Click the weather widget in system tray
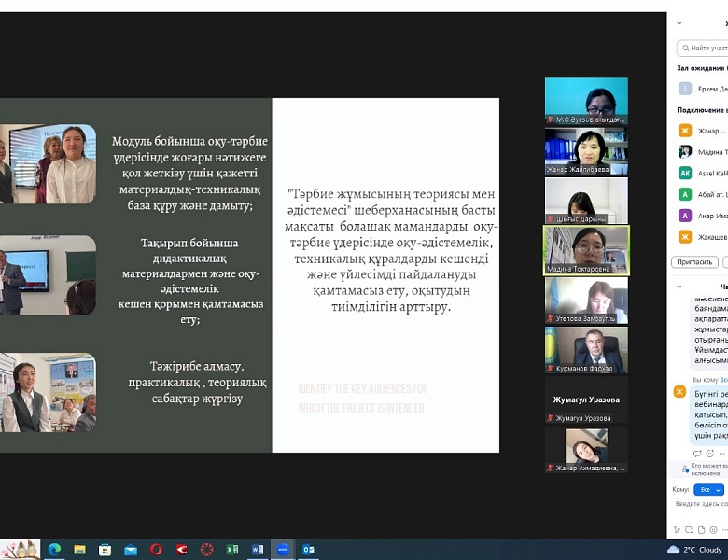The height and width of the screenshot is (560, 728). [696, 550]
